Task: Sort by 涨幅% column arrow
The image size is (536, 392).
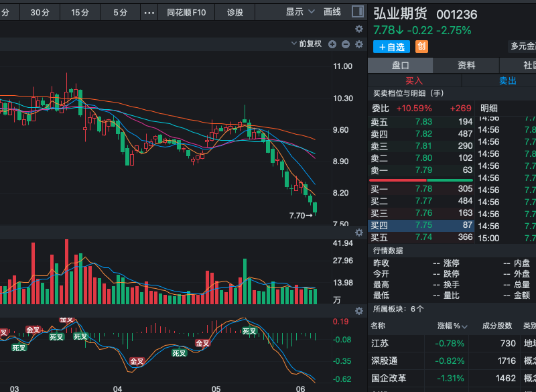Action: click(464, 326)
